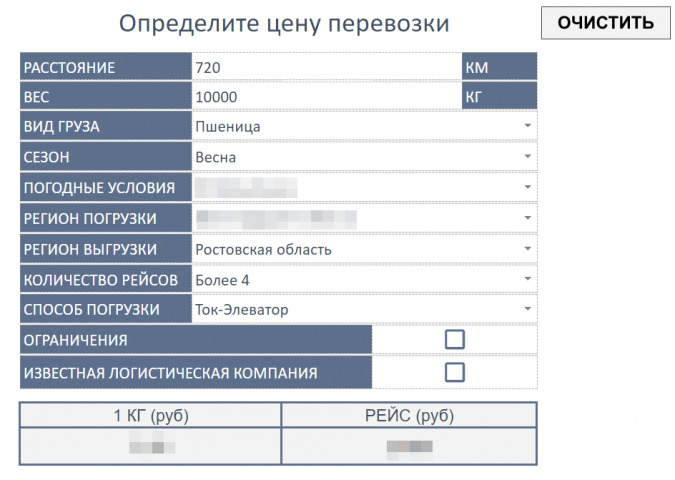Click the ПОГОДНЫЕ УСЛОВИЯ label
The height and width of the screenshot is (480, 675).
pyautogui.click(x=105, y=187)
